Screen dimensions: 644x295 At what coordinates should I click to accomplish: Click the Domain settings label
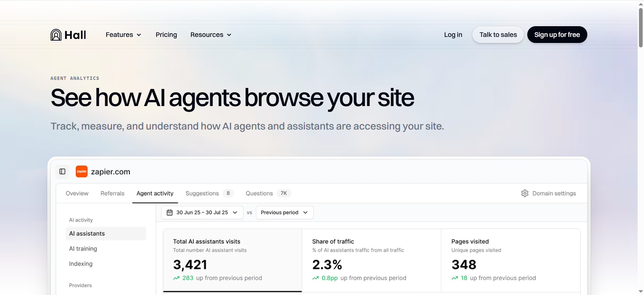[x=554, y=193]
